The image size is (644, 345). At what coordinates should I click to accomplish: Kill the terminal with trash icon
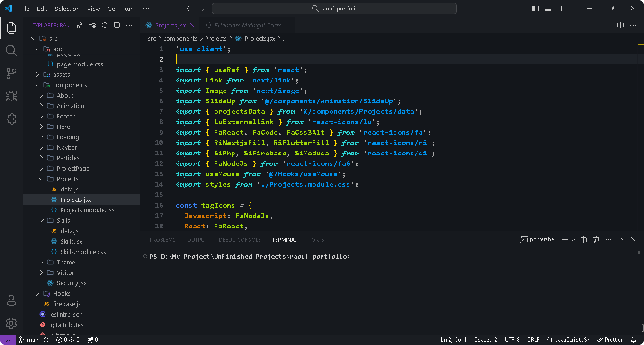click(x=596, y=240)
